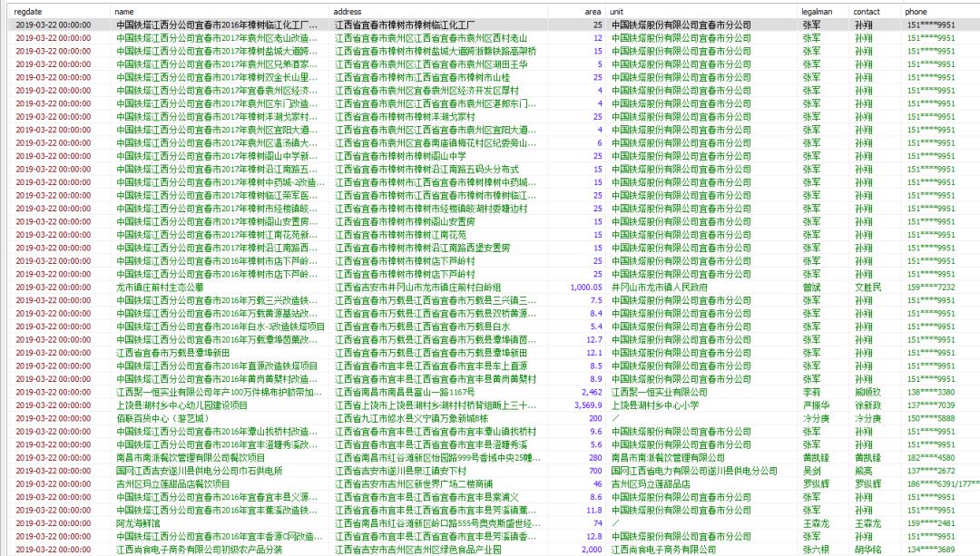Click the contact cell 胡华铭
Image resolution: width=980 pixels, height=556 pixels.
868,550
